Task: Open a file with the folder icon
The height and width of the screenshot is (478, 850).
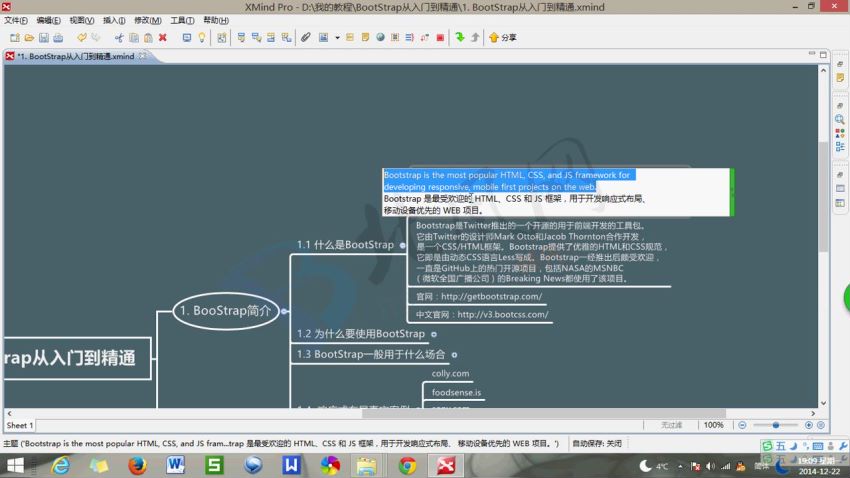Action: click(x=29, y=37)
